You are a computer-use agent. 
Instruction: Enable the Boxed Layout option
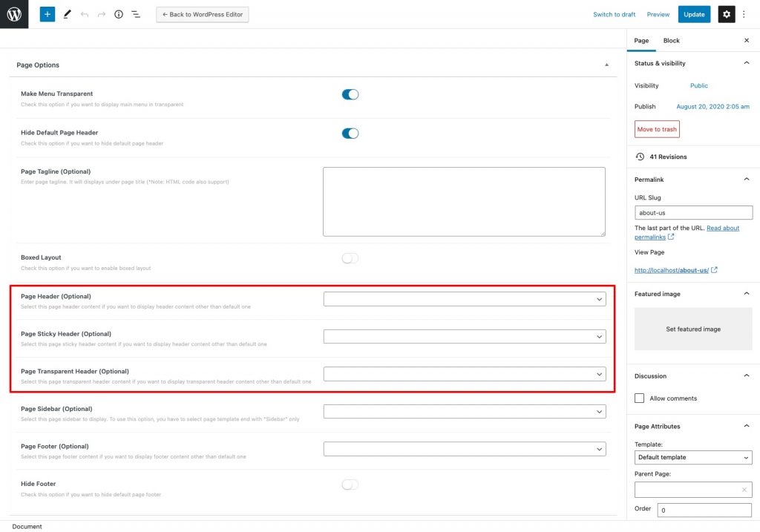coord(350,258)
